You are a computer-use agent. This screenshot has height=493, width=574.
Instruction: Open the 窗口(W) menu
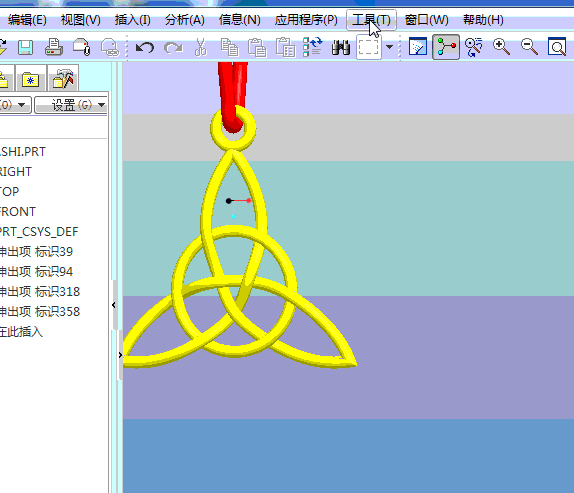pos(426,20)
